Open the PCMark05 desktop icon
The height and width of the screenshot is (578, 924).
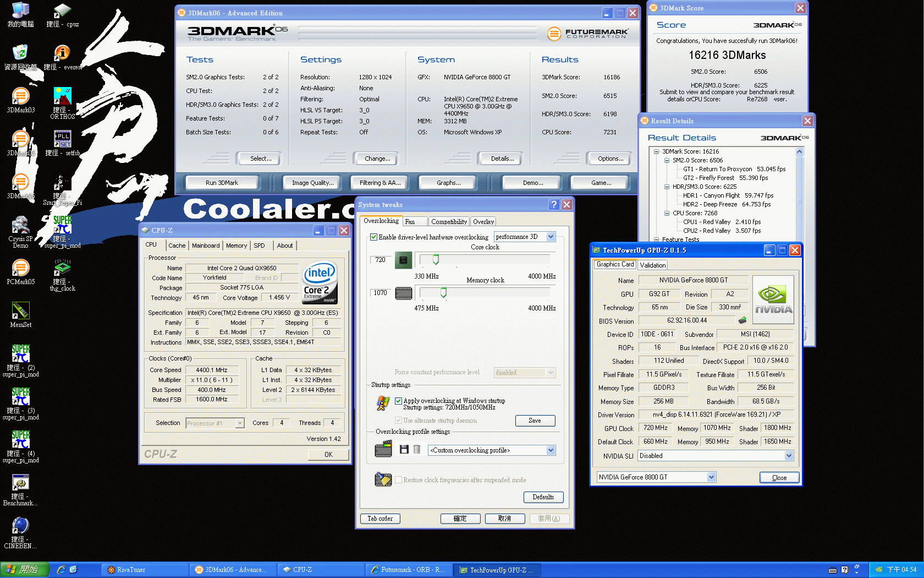20,272
